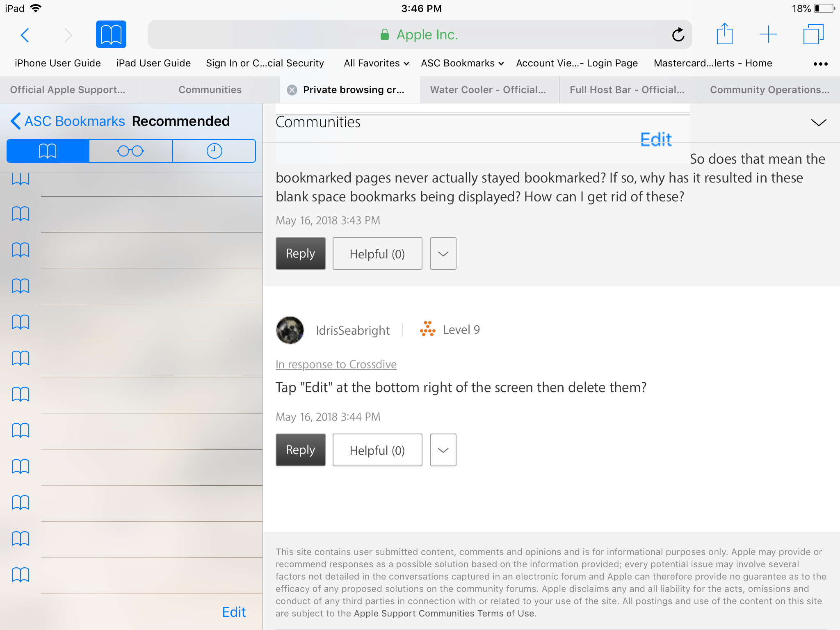Expand the All Favorites dropdown
This screenshot has height=630, width=840.
pyautogui.click(x=376, y=63)
